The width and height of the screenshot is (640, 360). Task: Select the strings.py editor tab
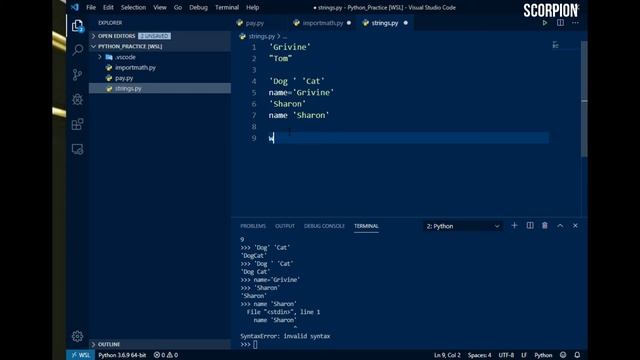click(x=385, y=23)
